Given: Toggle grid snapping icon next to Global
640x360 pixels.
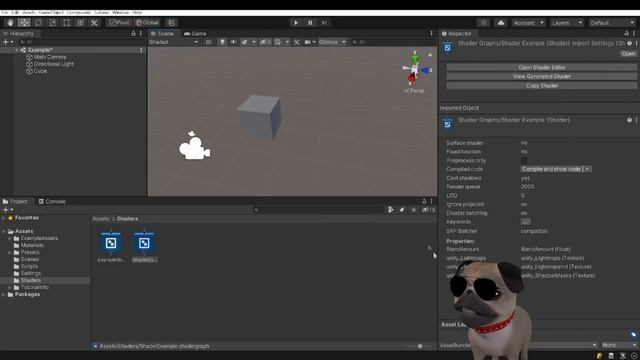Looking at the screenshot, I should point(171,23).
